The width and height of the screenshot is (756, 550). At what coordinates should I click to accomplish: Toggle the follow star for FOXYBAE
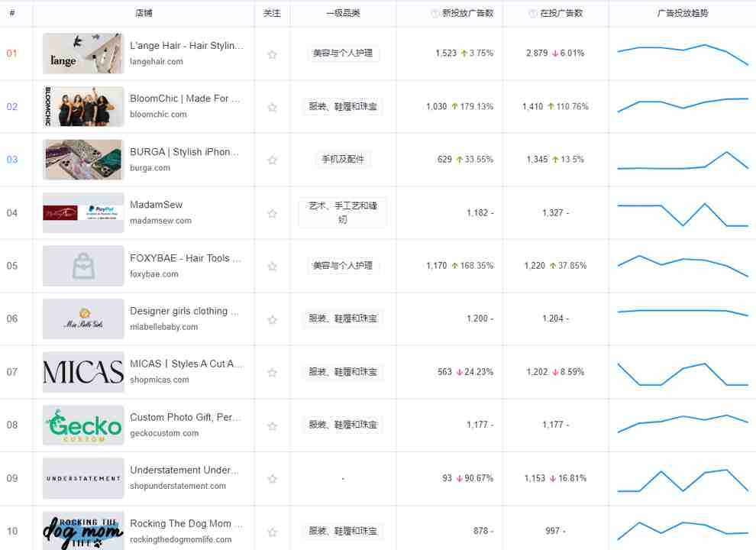click(x=272, y=267)
